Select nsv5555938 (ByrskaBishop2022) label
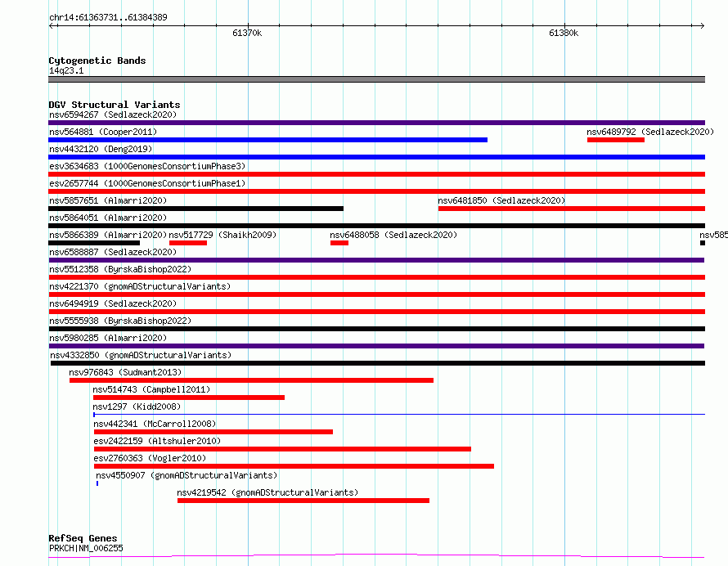728x566 pixels. [x=120, y=321]
